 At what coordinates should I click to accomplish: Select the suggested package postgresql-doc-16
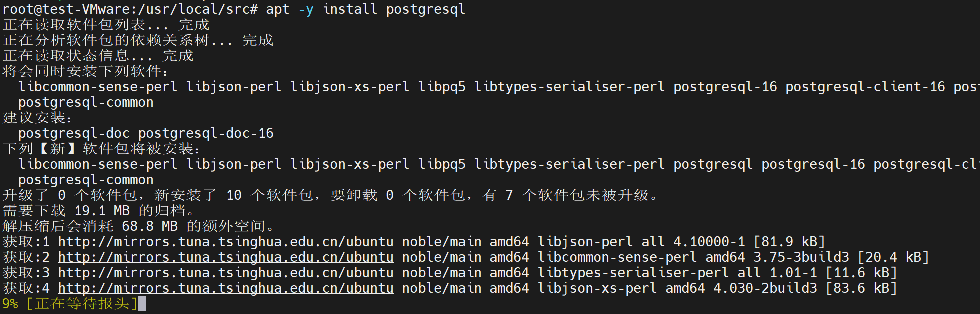(206, 133)
